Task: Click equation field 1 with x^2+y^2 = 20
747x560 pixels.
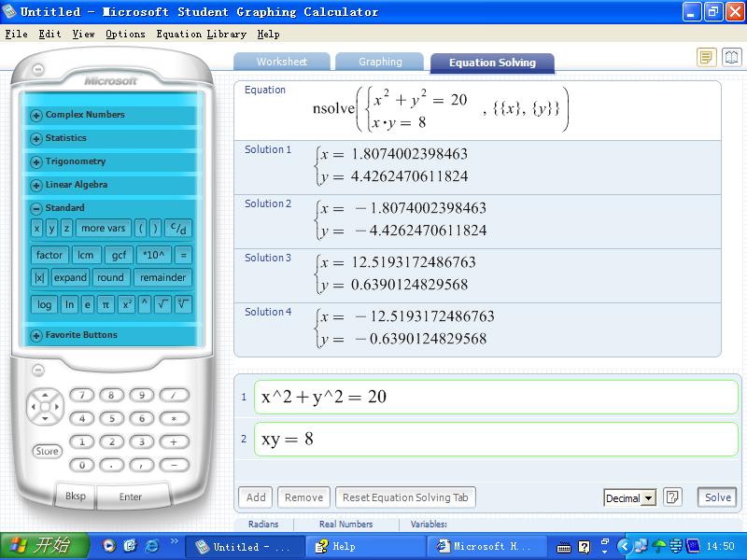Action: [496, 398]
